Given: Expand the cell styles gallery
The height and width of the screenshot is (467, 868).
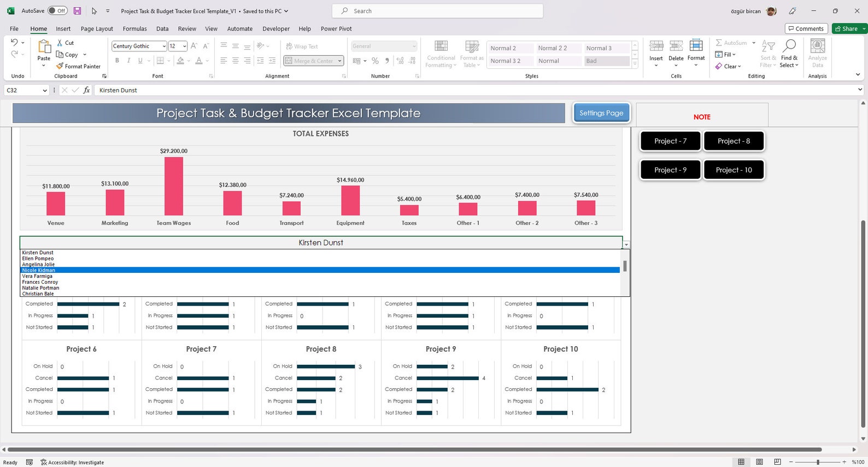Looking at the screenshot, I should point(635,64).
